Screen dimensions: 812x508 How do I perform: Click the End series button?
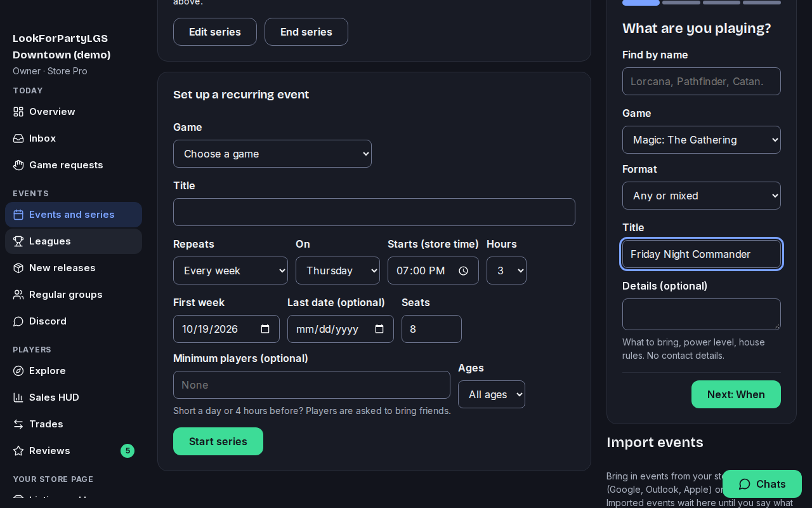(x=306, y=32)
